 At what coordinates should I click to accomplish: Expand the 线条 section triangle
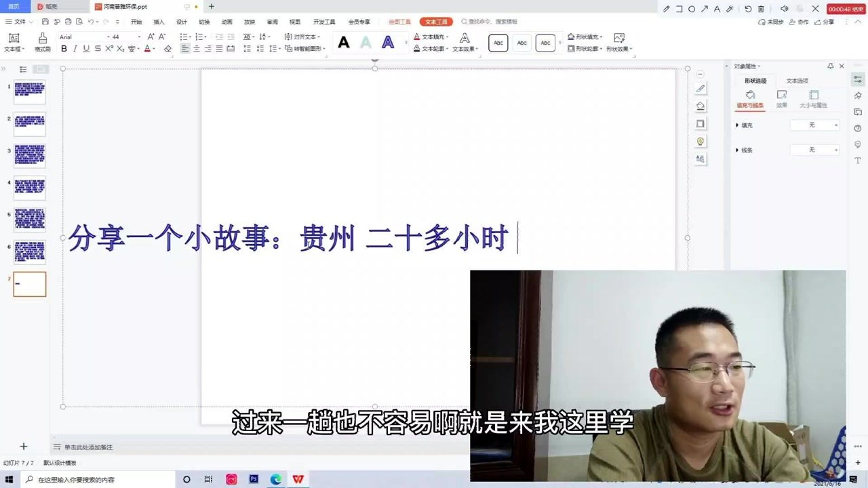pos(737,150)
